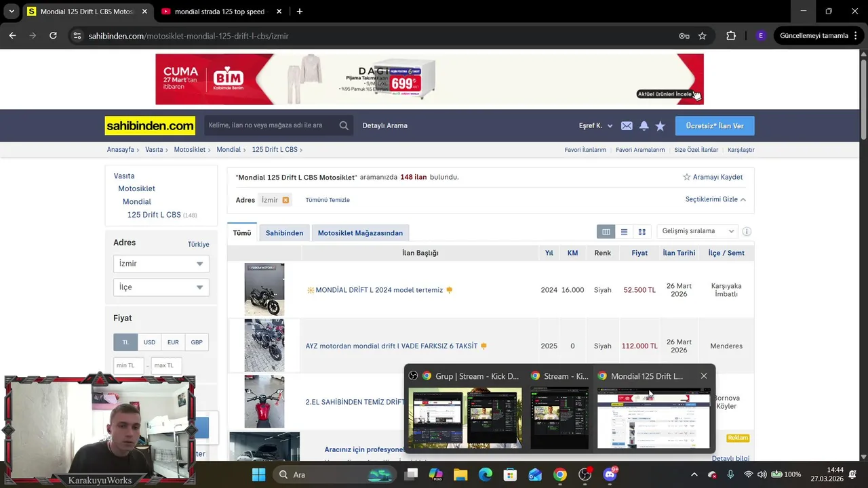Click the Ücretsiz İlan Ver button
Image resolution: width=868 pixels, height=488 pixels.
pyautogui.click(x=715, y=126)
